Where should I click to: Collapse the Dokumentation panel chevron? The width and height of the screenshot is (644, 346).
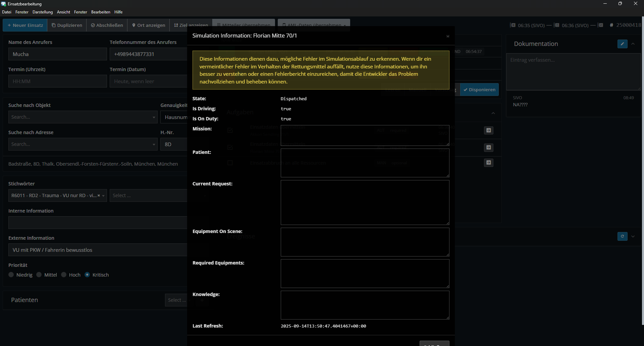(633, 44)
